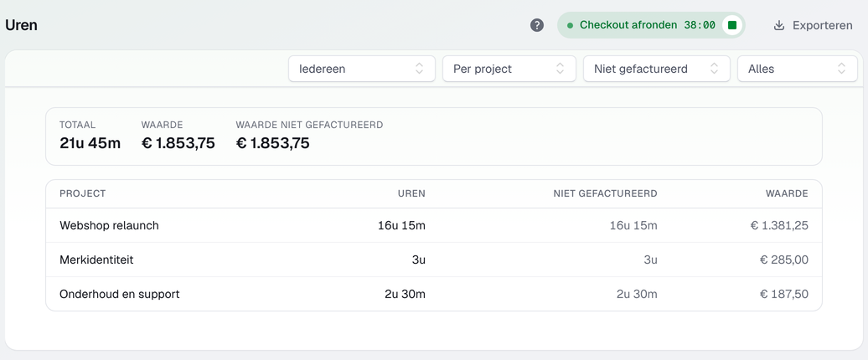
Task: Click the chevron arrows on the Per project selector
Action: click(560, 69)
